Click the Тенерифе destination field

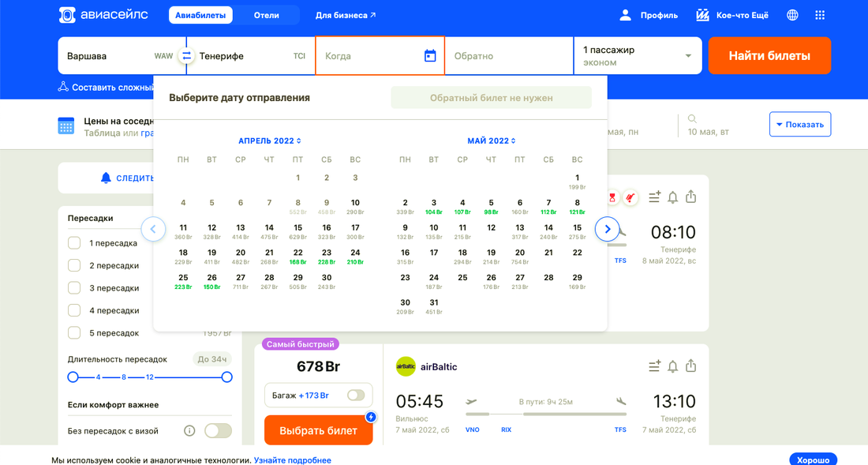251,56
